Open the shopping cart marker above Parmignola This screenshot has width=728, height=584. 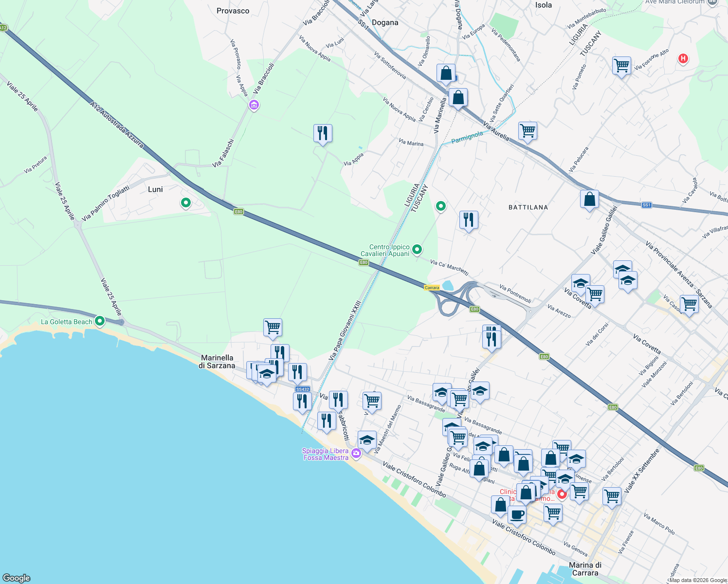pos(528,131)
